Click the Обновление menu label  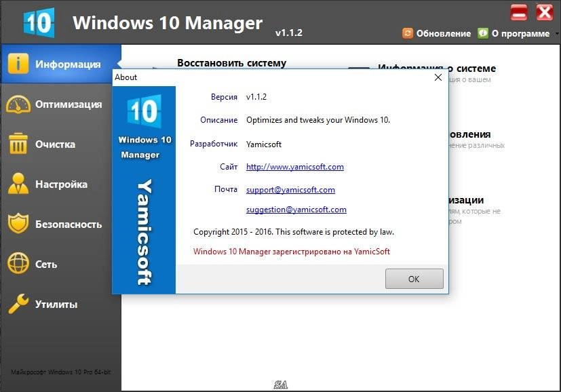(x=443, y=34)
